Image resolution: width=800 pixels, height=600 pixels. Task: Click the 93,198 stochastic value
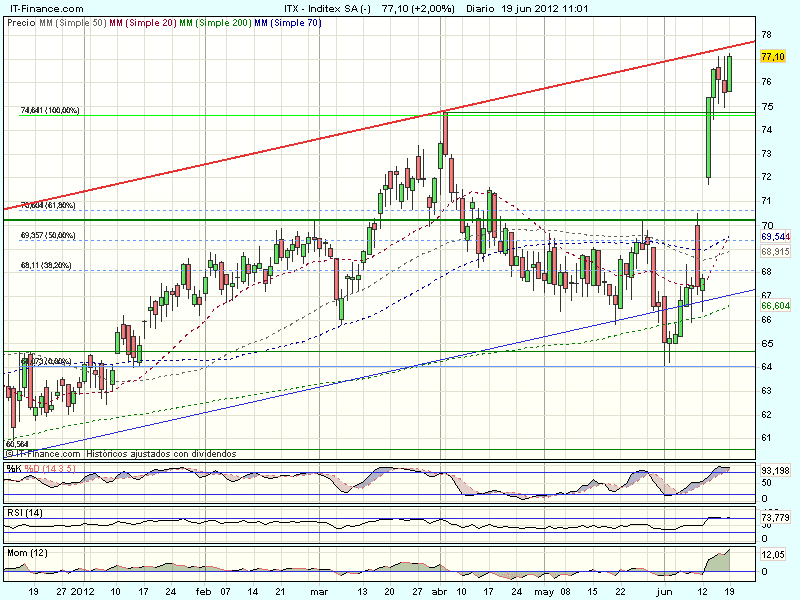775,470
